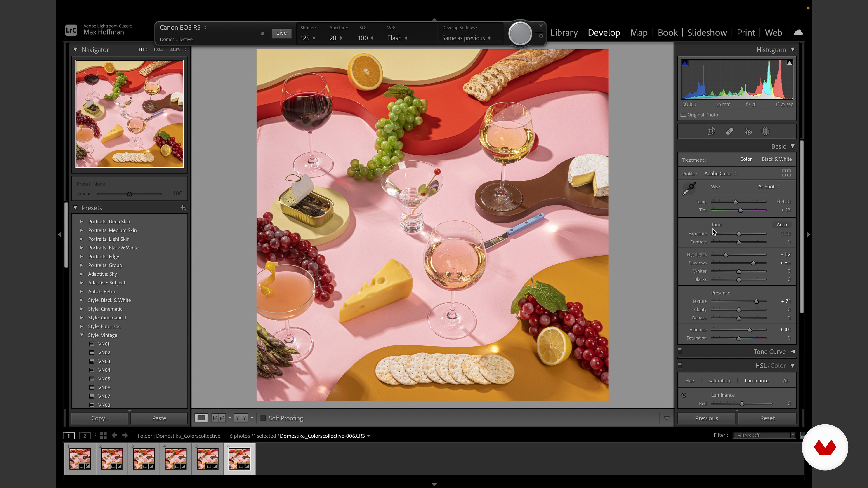
Task: Click the shadow clipping indicator in histogram
Action: 685,63
